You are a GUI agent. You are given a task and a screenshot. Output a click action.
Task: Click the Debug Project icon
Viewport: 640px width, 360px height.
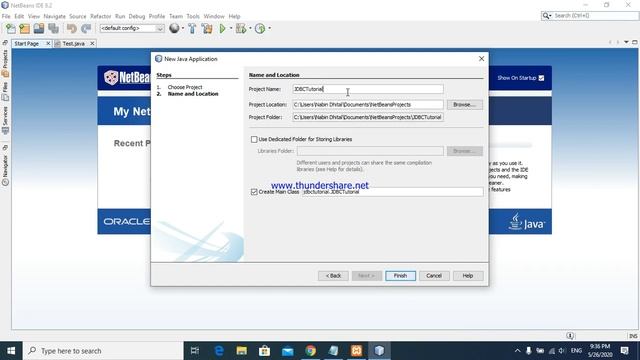[x=241, y=28]
